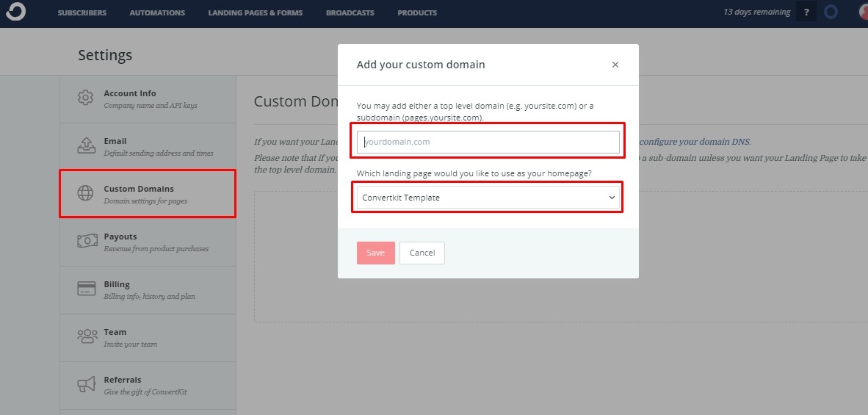Viewport: 868px width, 415px height.
Task: Open the help question mark icon
Action: 806,12
